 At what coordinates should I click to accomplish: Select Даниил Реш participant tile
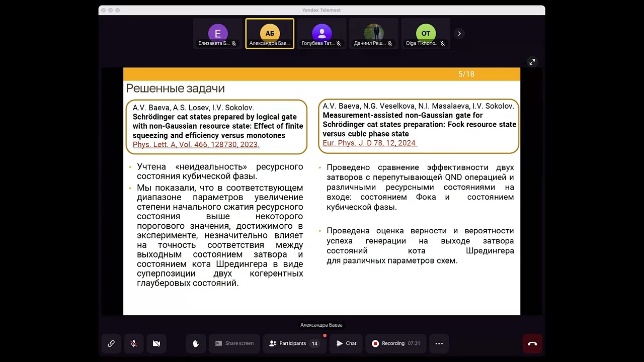tap(374, 34)
